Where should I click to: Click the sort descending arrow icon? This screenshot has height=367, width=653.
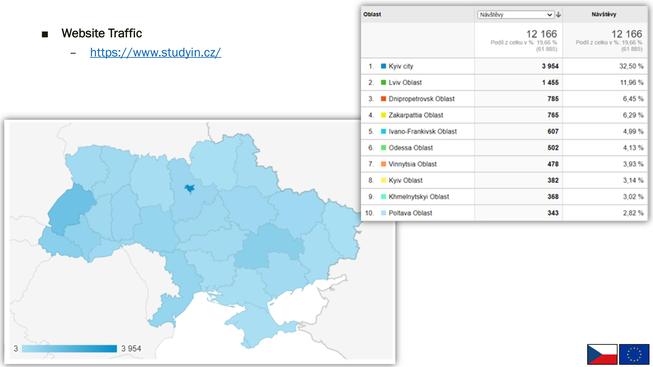tap(558, 15)
